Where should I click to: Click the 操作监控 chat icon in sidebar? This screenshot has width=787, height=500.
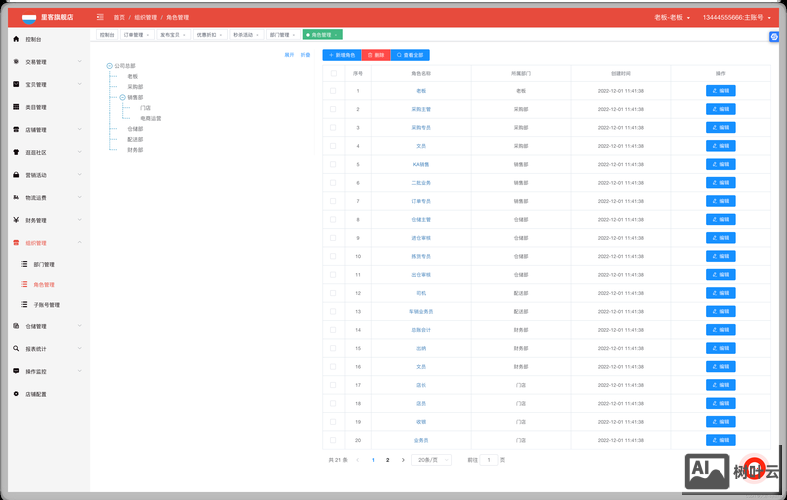pyautogui.click(x=16, y=371)
